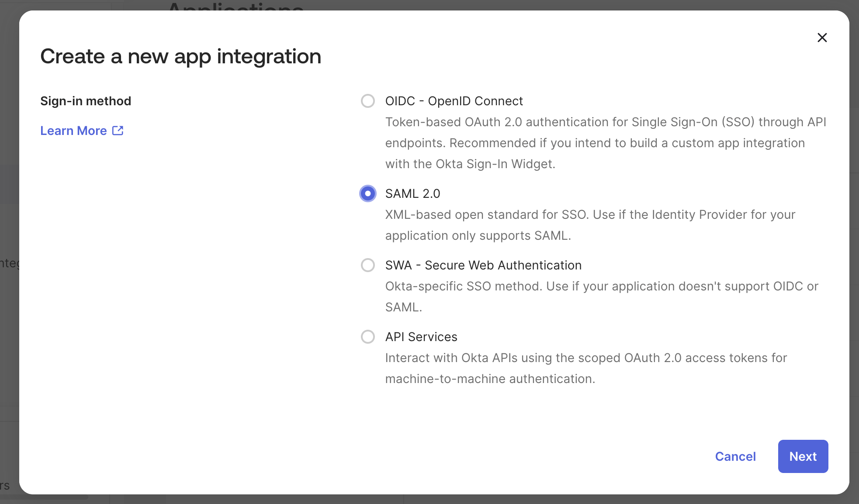The width and height of the screenshot is (859, 504).
Task: Close the dialog with the X icon
Action: tap(822, 38)
